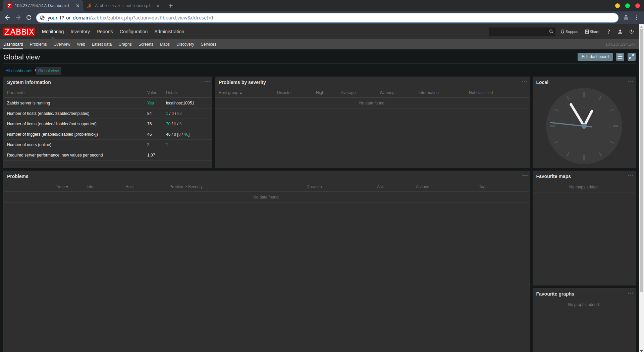
Task: Click the 1.07 performance value
Action: point(151,155)
